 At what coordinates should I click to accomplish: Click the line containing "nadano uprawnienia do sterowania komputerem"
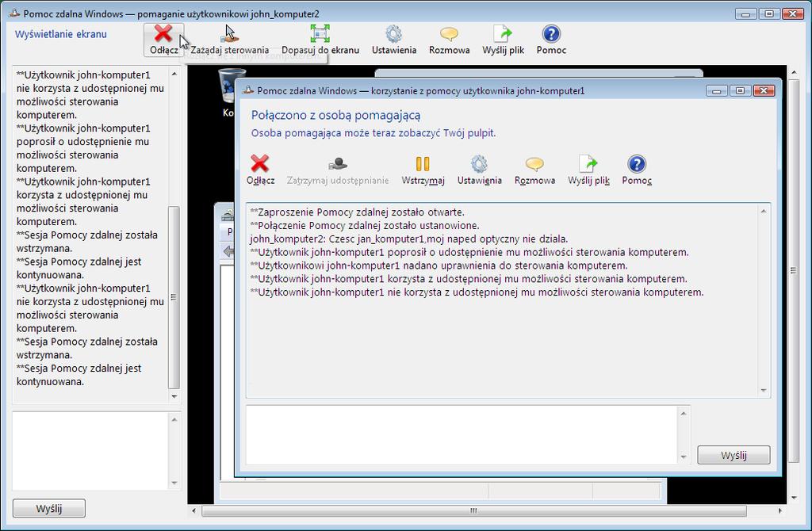click(439, 265)
